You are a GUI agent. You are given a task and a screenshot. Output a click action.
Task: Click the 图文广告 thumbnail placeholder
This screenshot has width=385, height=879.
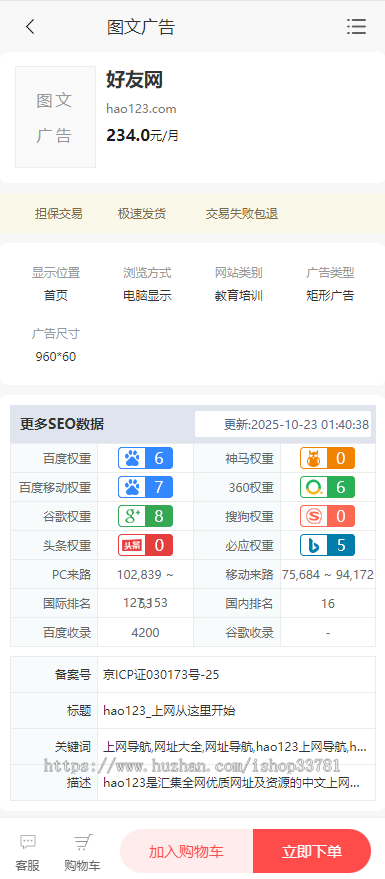click(x=55, y=117)
